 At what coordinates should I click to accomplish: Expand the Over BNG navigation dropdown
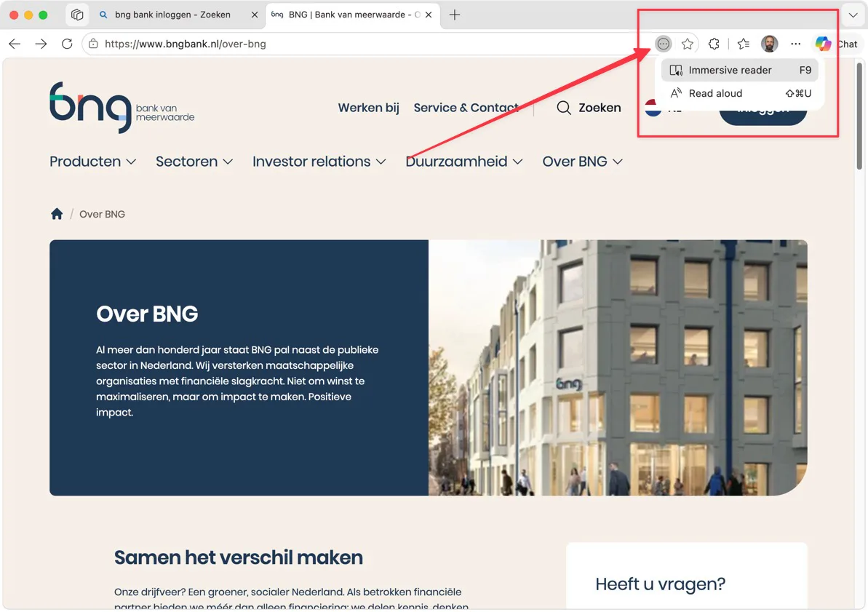(583, 162)
